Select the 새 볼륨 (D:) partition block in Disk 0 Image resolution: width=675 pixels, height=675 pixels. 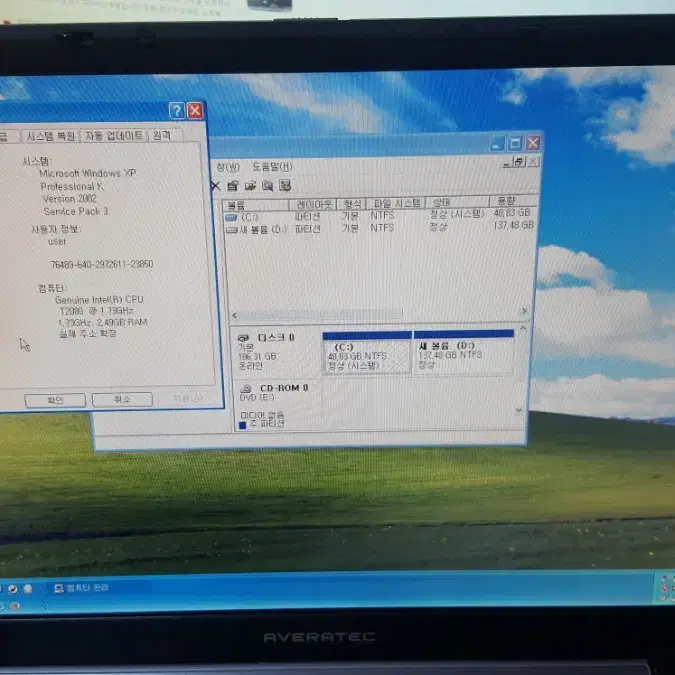(x=464, y=355)
